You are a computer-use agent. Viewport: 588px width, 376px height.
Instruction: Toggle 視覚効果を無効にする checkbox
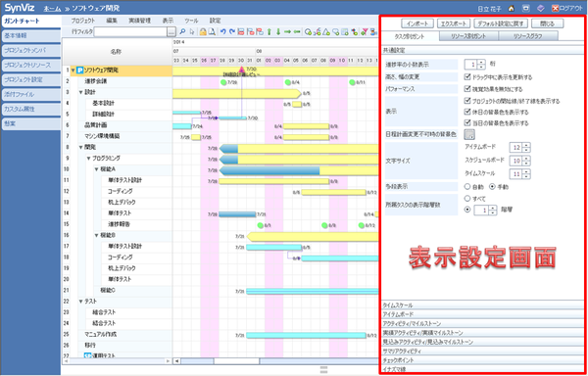(466, 89)
